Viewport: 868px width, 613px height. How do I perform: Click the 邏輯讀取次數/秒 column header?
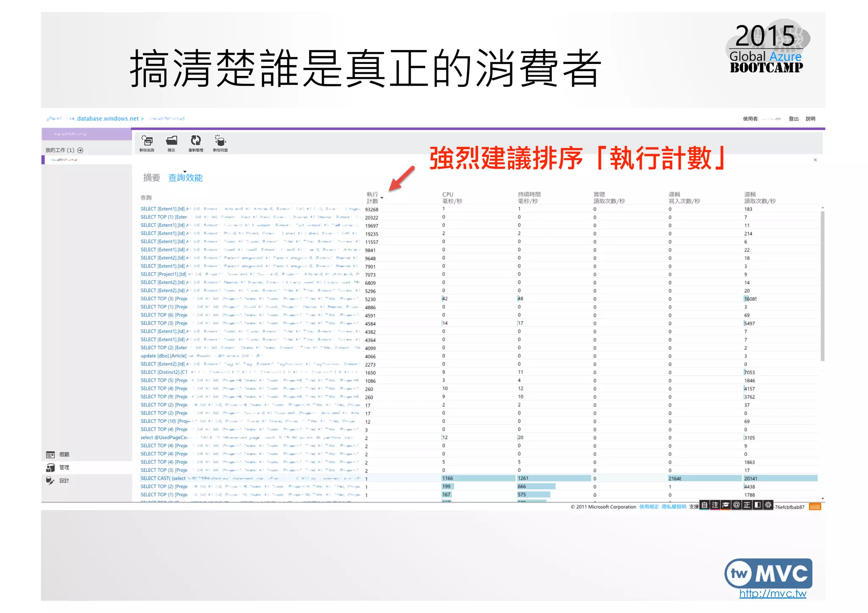point(760,198)
